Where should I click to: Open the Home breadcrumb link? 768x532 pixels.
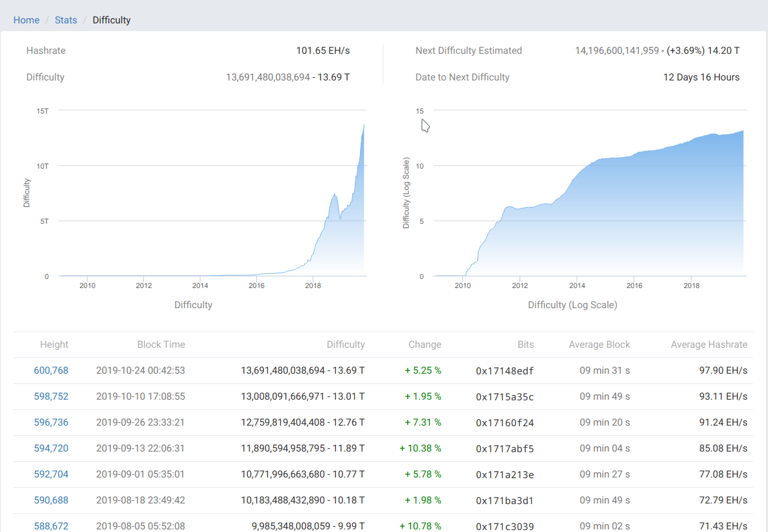27,20
